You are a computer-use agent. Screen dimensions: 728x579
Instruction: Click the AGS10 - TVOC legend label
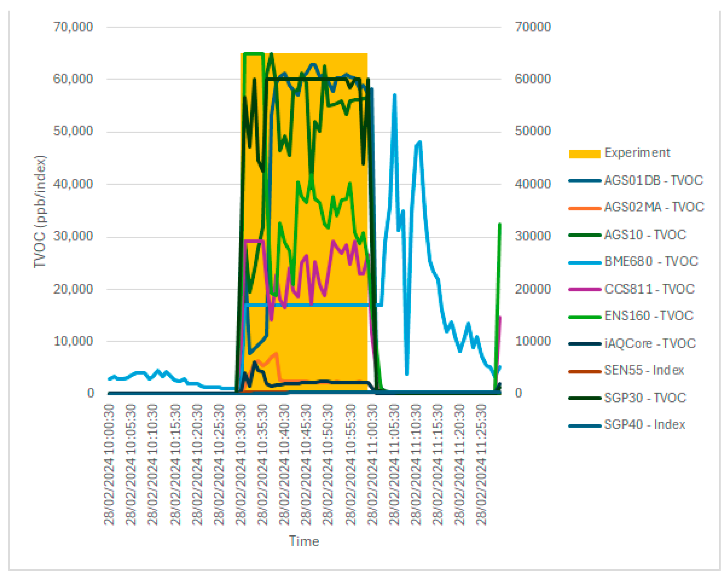click(x=645, y=235)
